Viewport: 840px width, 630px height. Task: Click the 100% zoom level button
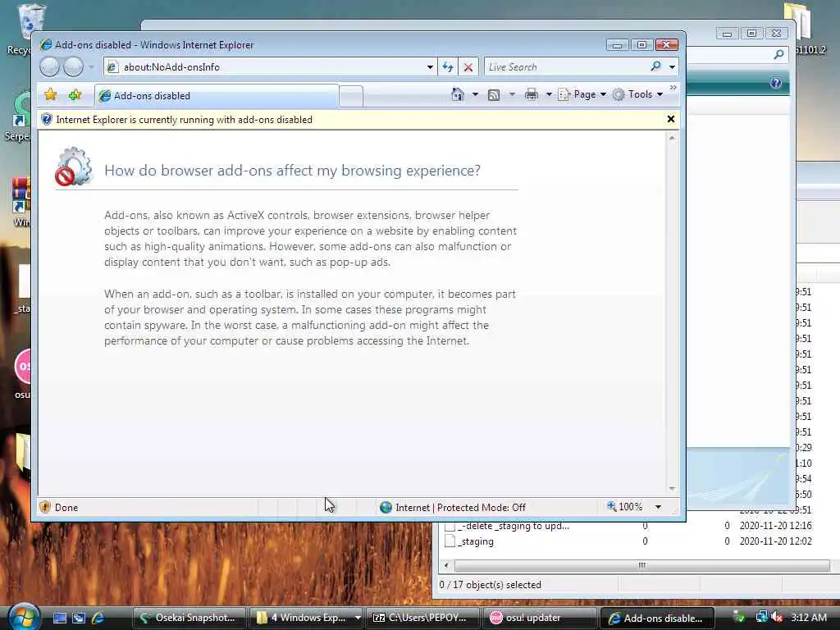(x=624, y=507)
